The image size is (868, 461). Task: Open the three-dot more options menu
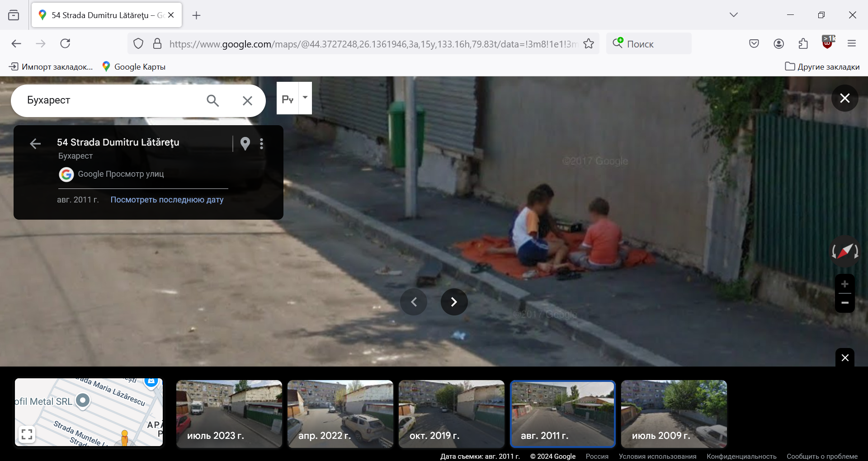point(261,144)
